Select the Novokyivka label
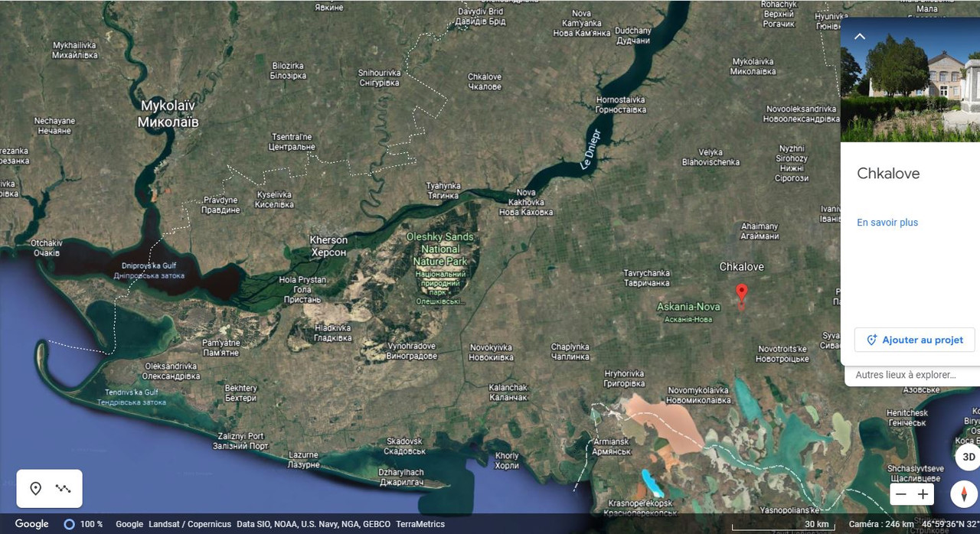The height and width of the screenshot is (534, 980). coord(492,353)
